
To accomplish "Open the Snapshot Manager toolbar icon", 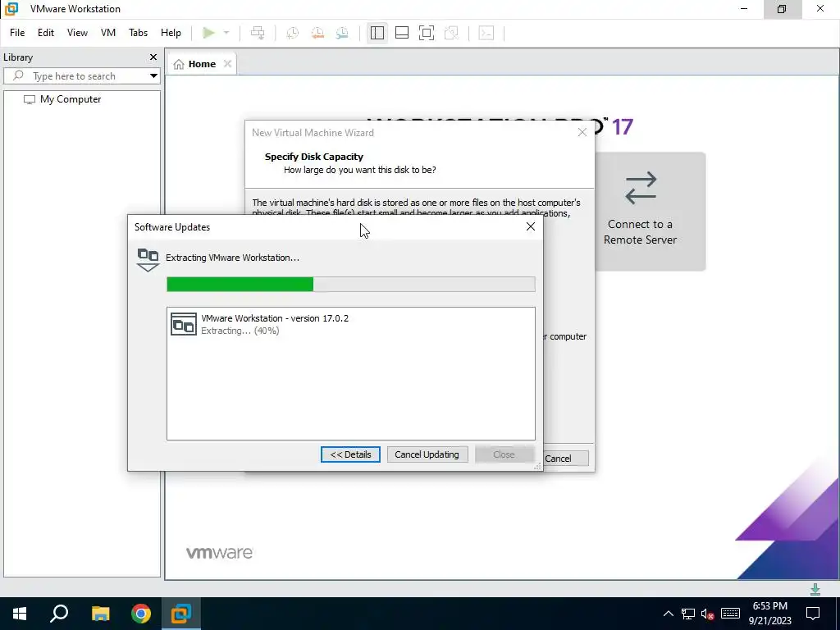I will pyautogui.click(x=342, y=33).
